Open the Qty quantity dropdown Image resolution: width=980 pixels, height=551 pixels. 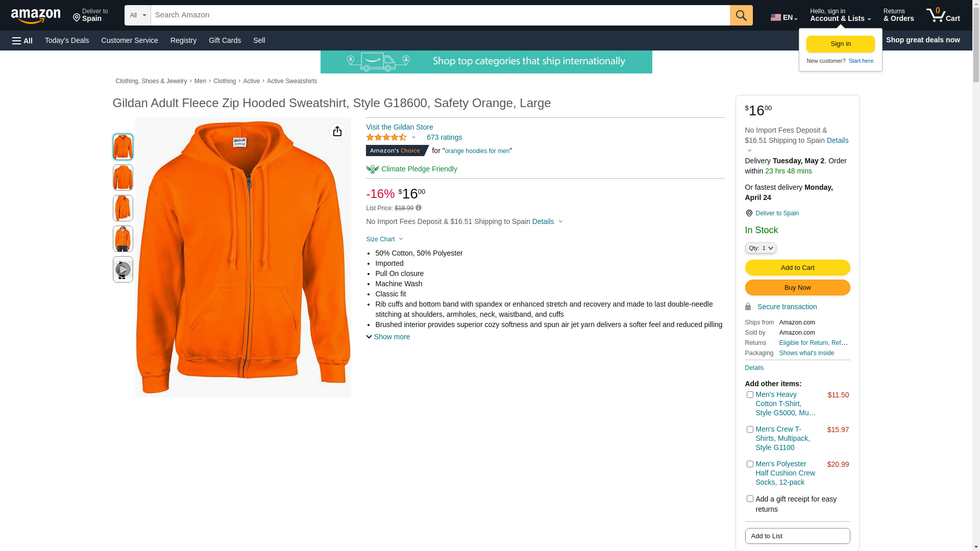tap(760, 248)
